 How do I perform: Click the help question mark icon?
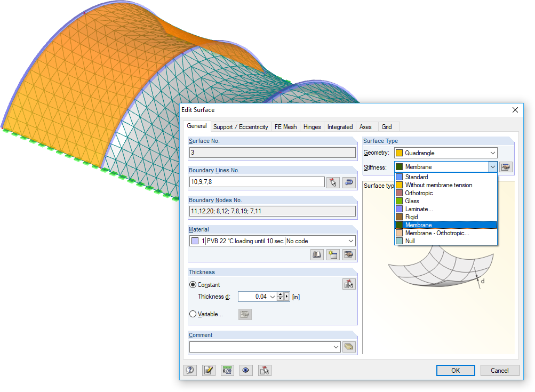coord(190,370)
